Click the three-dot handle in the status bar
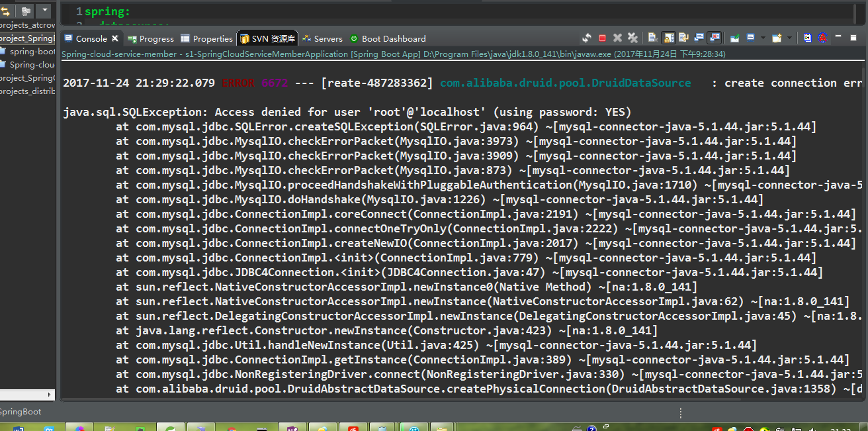The image size is (868, 431). (x=681, y=412)
